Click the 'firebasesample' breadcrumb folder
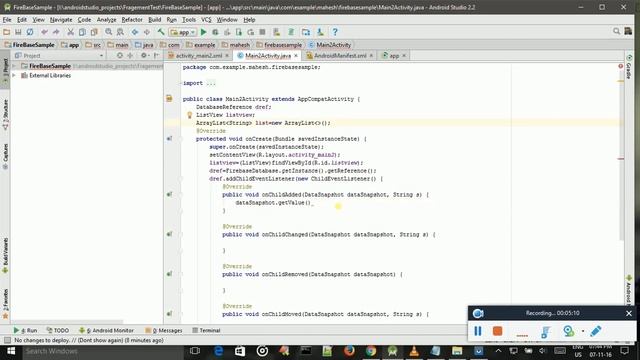The height and width of the screenshot is (360, 640). pos(279,45)
